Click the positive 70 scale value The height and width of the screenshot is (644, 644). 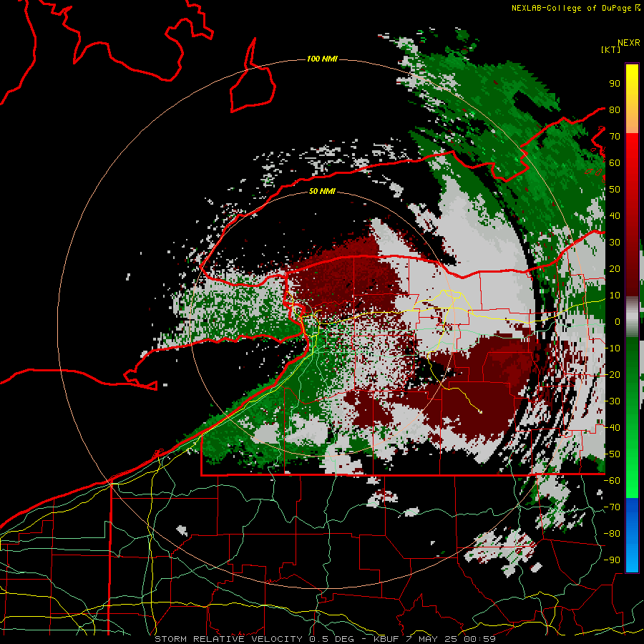click(x=615, y=137)
